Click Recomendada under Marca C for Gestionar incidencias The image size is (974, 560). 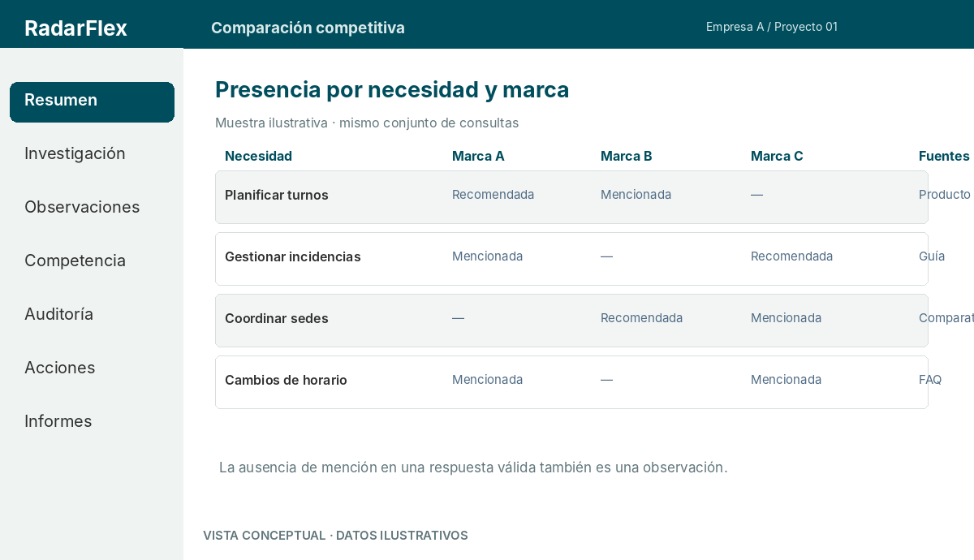coord(791,256)
